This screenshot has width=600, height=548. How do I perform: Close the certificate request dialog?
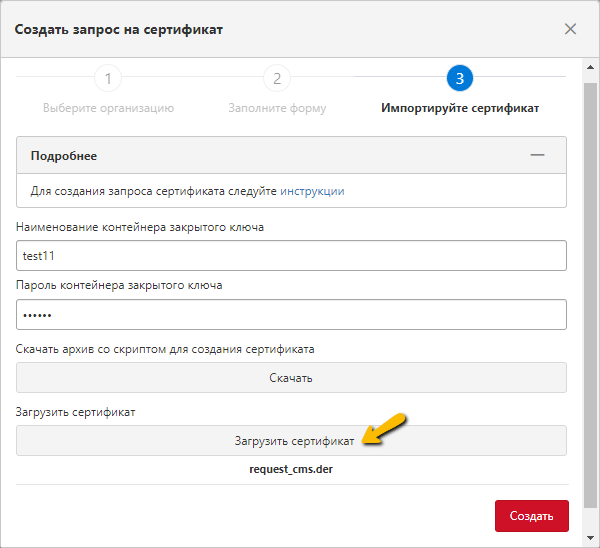pyautogui.click(x=570, y=29)
